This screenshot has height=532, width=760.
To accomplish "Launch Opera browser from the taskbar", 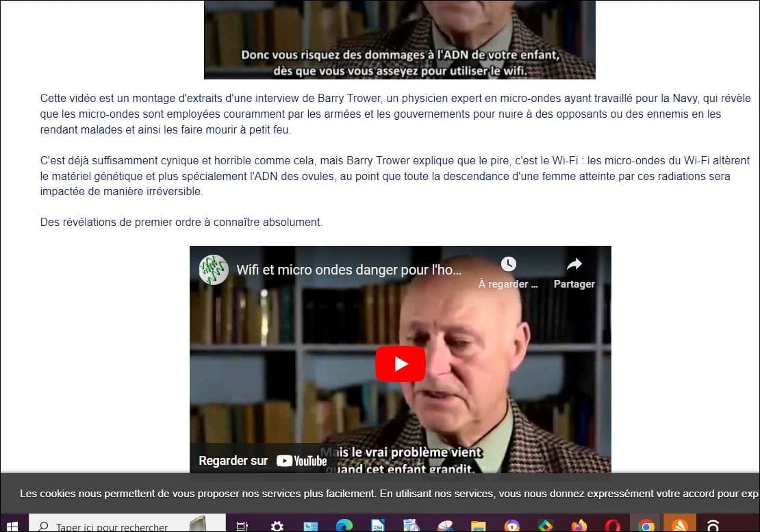I will tap(613, 526).
